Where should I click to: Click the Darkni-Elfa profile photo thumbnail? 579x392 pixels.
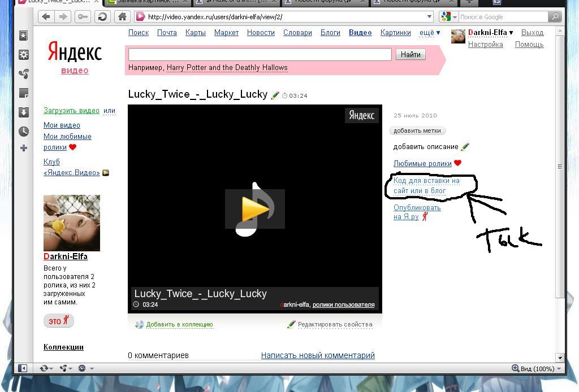(72, 223)
